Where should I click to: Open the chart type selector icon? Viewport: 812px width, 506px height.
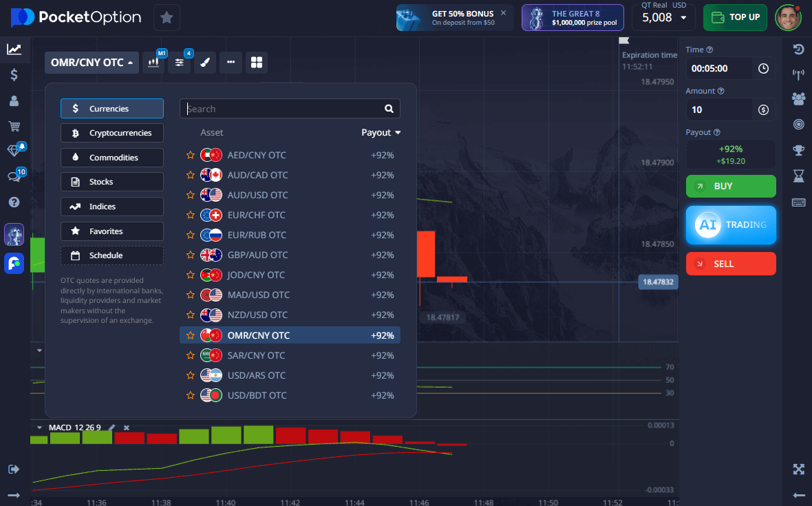[x=153, y=63]
